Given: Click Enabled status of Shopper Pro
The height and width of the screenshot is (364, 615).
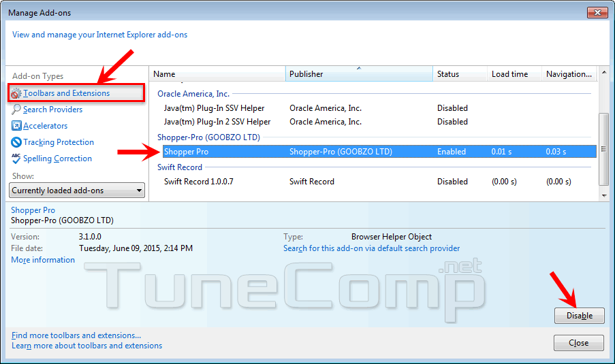Looking at the screenshot, I should 452,152.
